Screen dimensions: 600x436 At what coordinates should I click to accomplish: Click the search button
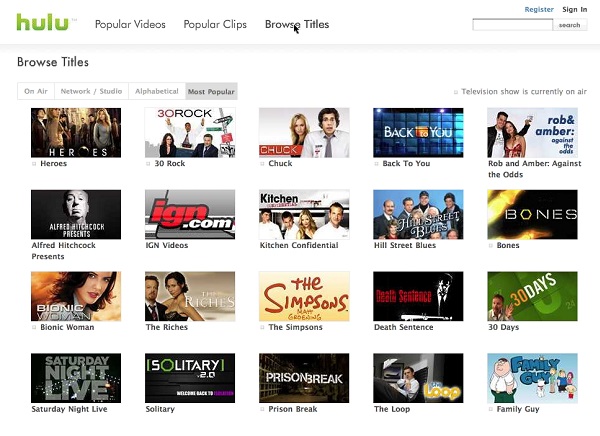[570, 25]
